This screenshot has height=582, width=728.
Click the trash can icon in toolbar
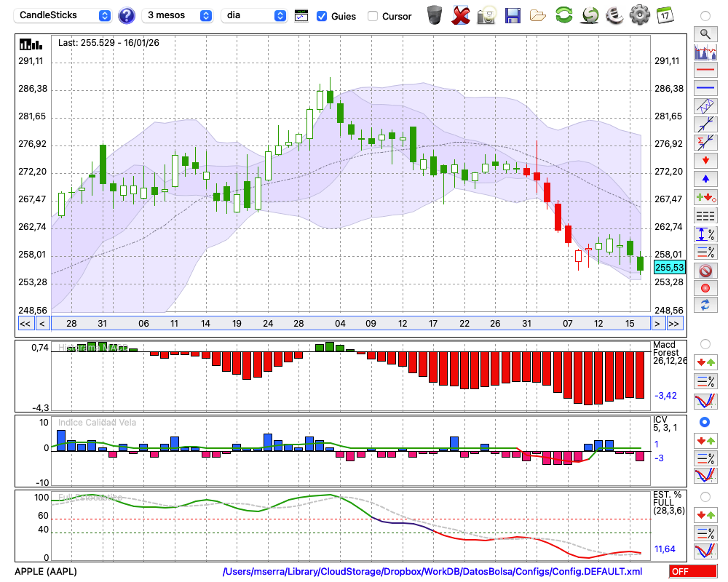coord(435,15)
